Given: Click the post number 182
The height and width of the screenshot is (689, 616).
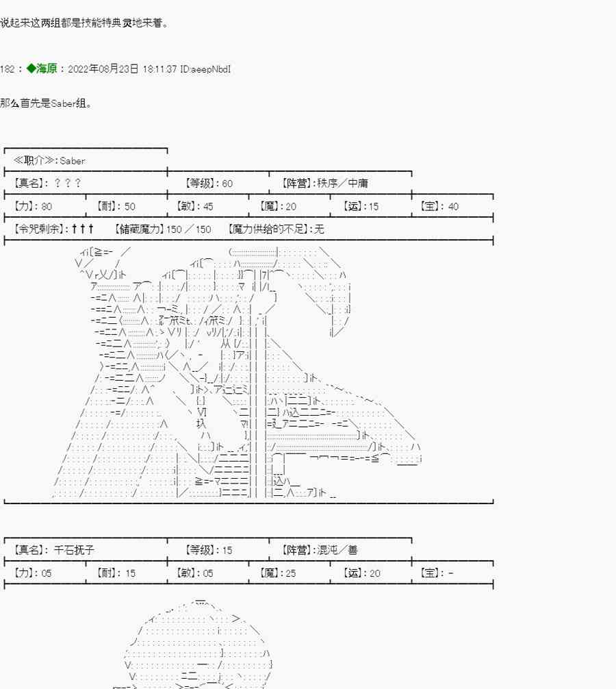Looking at the screenshot, I should [x=8, y=69].
